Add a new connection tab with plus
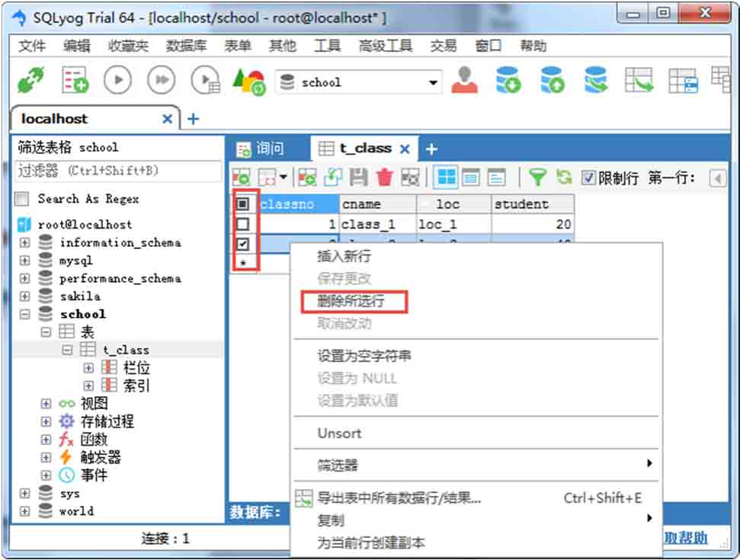The height and width of the screenshot is (560, 740). point(193,118)
